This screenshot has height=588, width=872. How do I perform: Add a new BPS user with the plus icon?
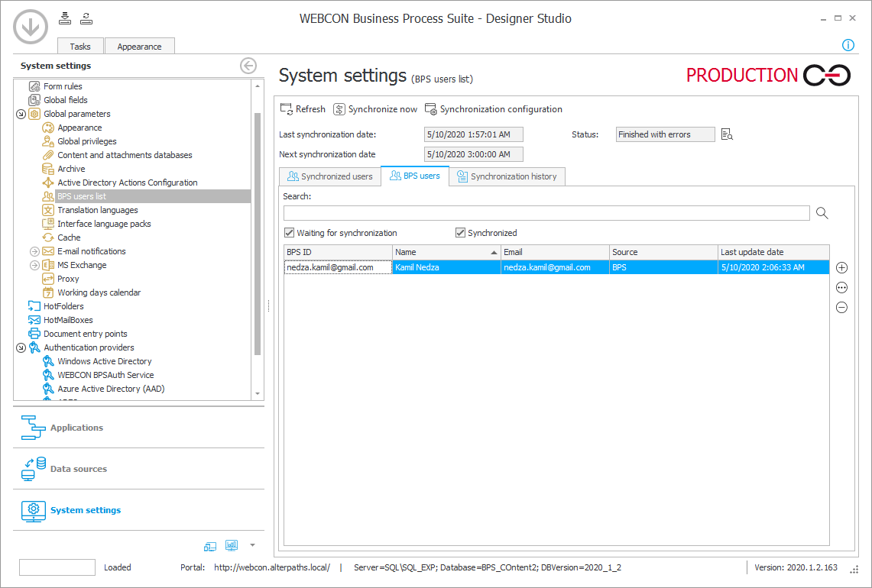pos(841,267)
